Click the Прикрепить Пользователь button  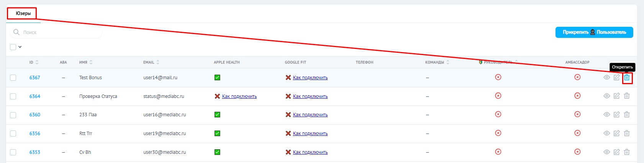pos(594,33)
